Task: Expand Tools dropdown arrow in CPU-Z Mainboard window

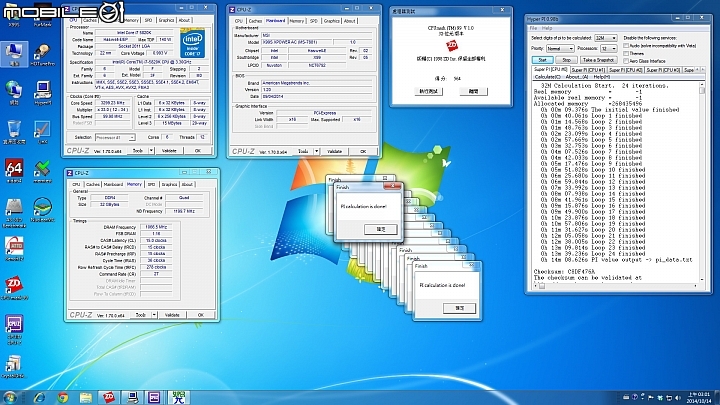Action: 316,151
